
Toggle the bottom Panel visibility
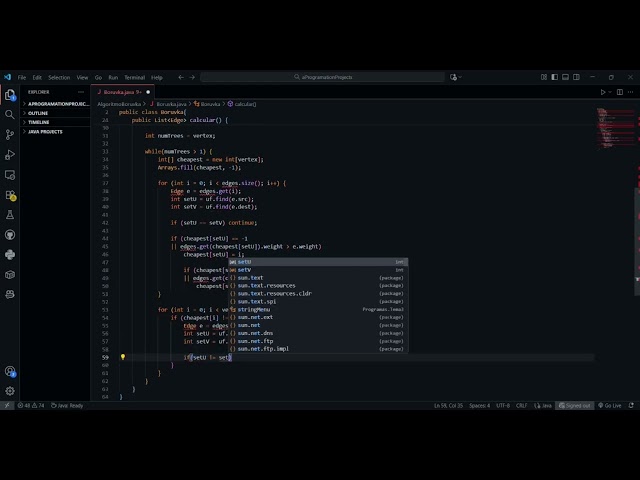(565, 77)
